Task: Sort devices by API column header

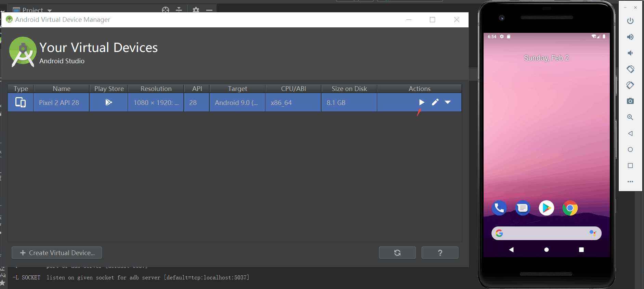Action: (197, 89)
